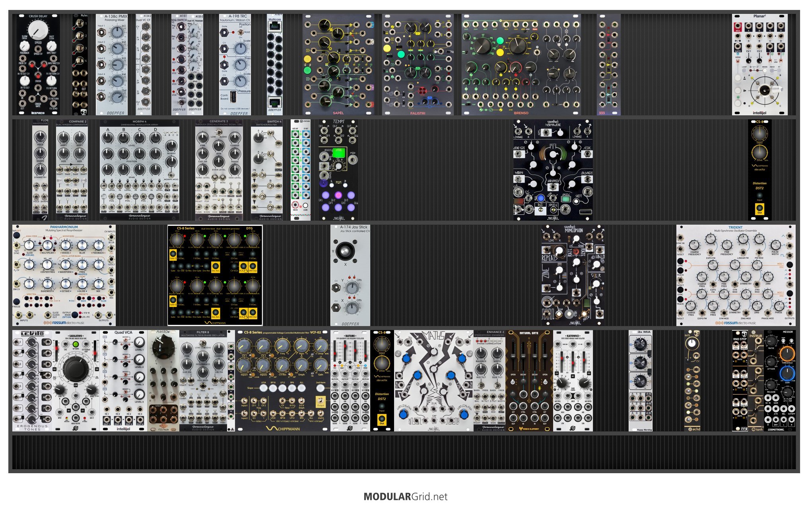Select the Sarajewo delay module
The image size is (812, 505).
tap(76, 381)
